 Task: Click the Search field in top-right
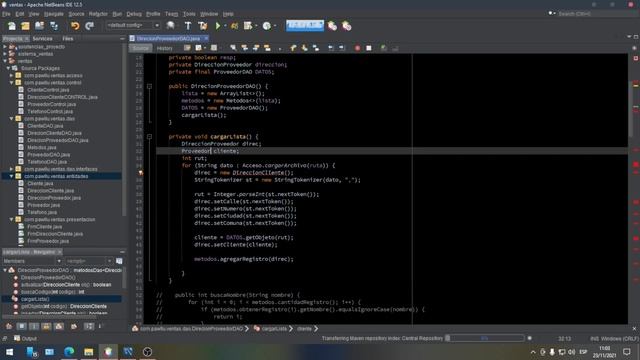coord(598,14)
